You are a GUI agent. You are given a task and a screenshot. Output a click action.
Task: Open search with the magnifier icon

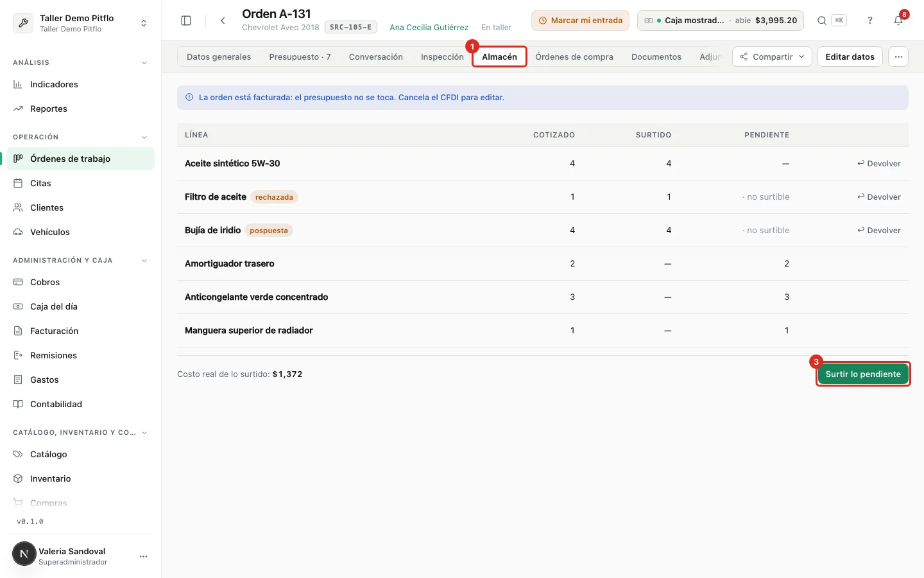pos(821,21)
